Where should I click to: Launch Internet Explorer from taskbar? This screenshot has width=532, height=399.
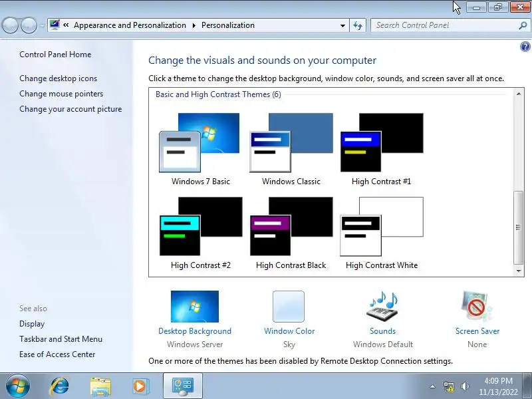coord(59,386)
